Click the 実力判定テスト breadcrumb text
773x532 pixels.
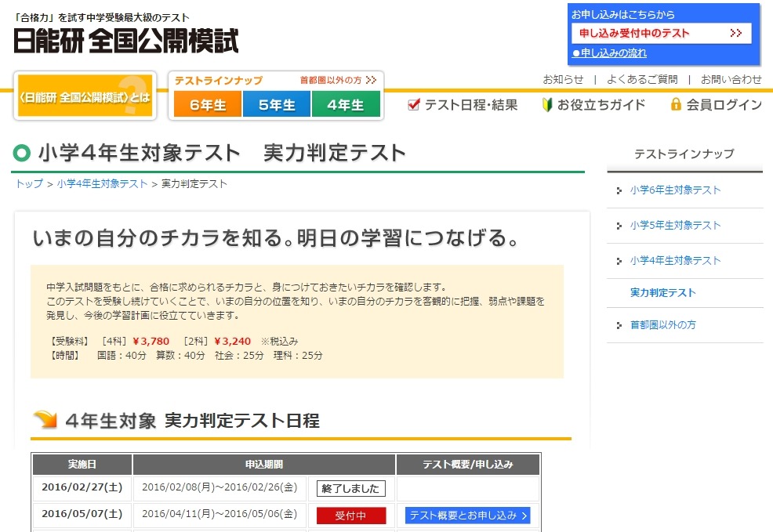point(194,184)
